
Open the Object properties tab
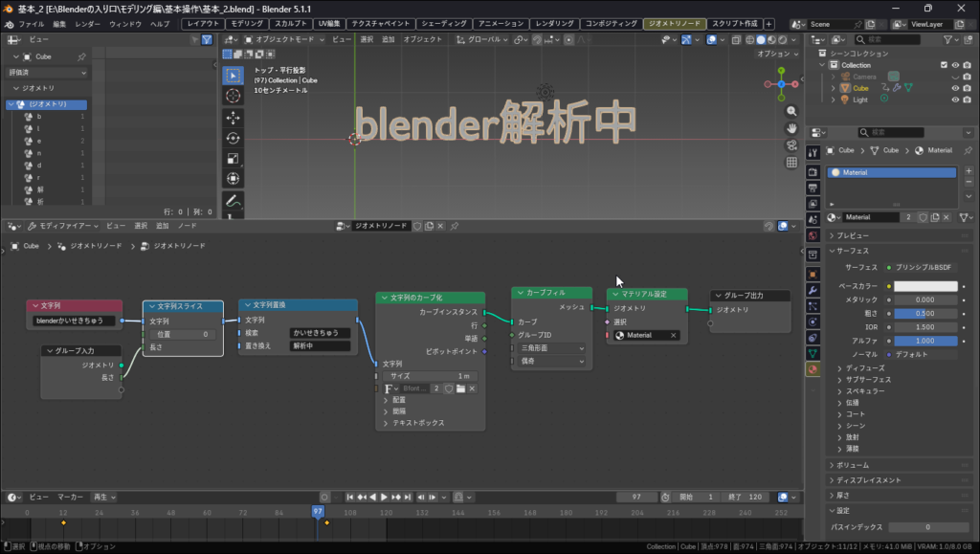813,275
